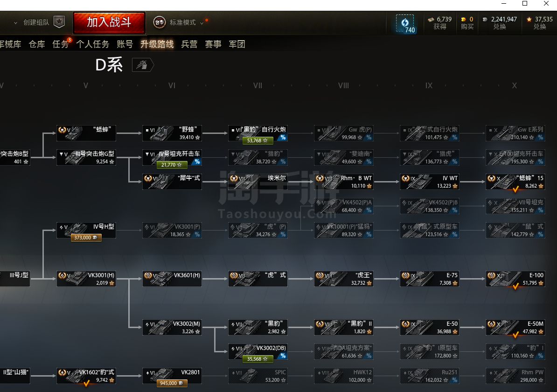Select the nation flag icon beside D系
The image size is (557, 392).
click(x=143, y=65)
